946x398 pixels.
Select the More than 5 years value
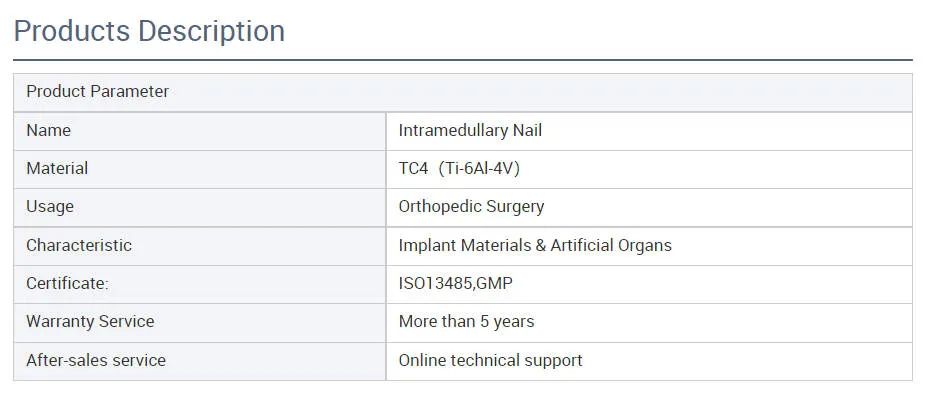466,321
